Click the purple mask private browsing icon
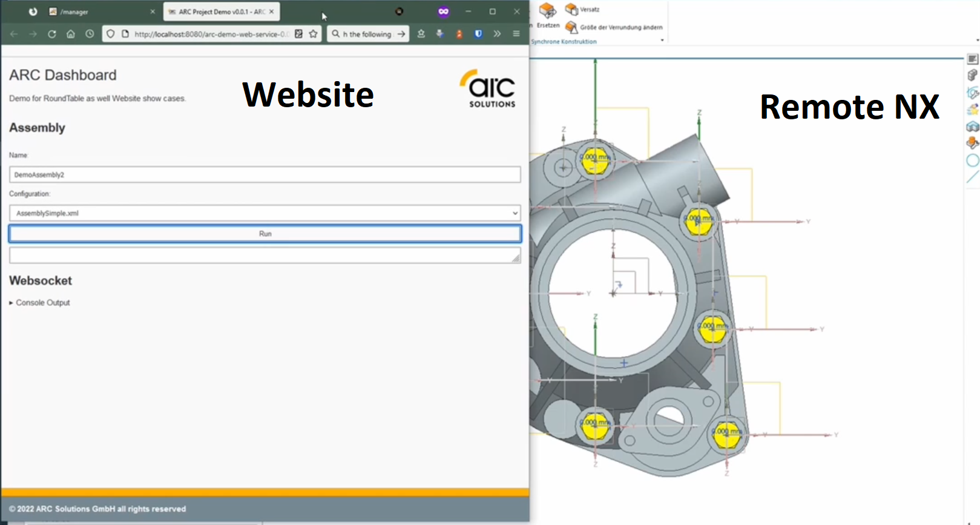This screenshot has height=525, width=980. coord(444,12)
